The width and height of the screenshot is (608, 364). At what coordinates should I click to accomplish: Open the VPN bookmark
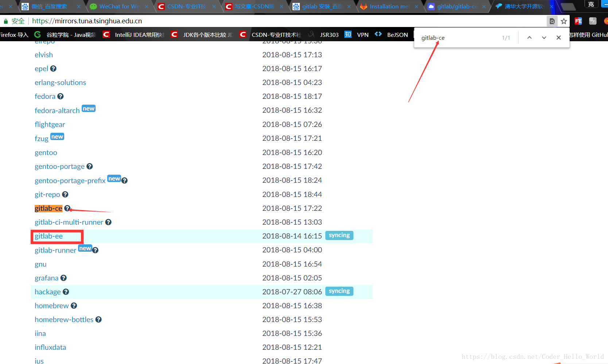[x=357, y=35]
